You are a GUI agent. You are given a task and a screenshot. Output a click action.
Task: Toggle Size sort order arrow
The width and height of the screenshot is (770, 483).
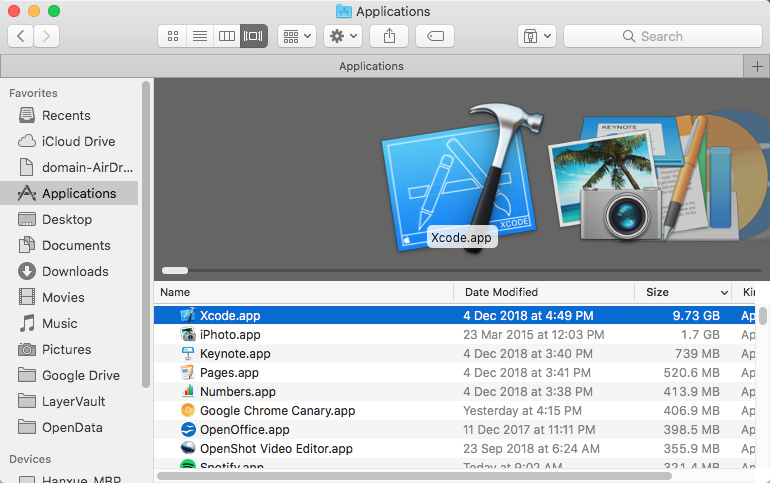[x=724, y=293]
